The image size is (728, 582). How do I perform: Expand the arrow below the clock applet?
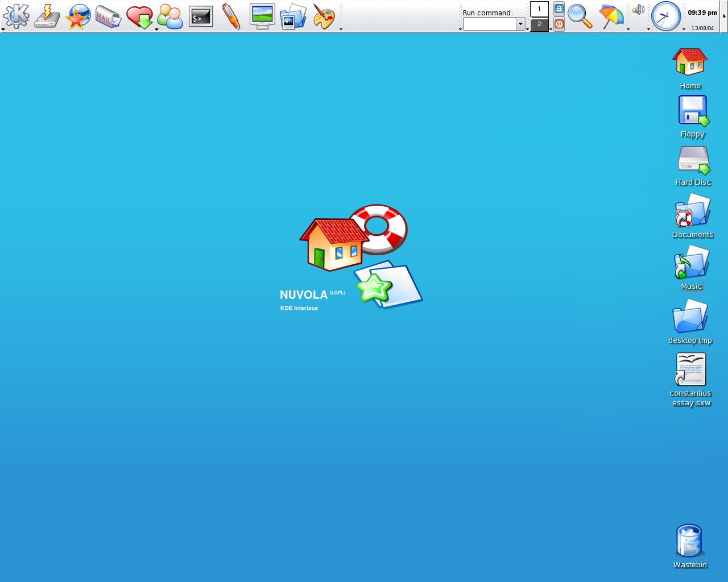649,29
